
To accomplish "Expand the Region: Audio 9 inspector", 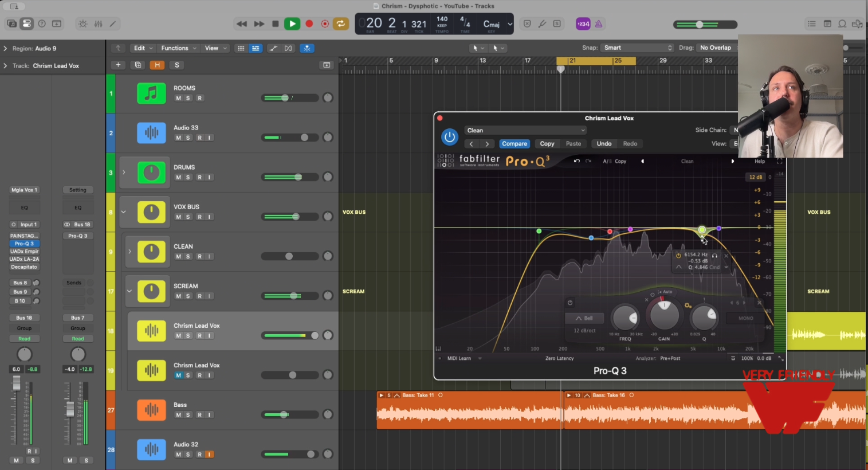I will pos(5,49).
